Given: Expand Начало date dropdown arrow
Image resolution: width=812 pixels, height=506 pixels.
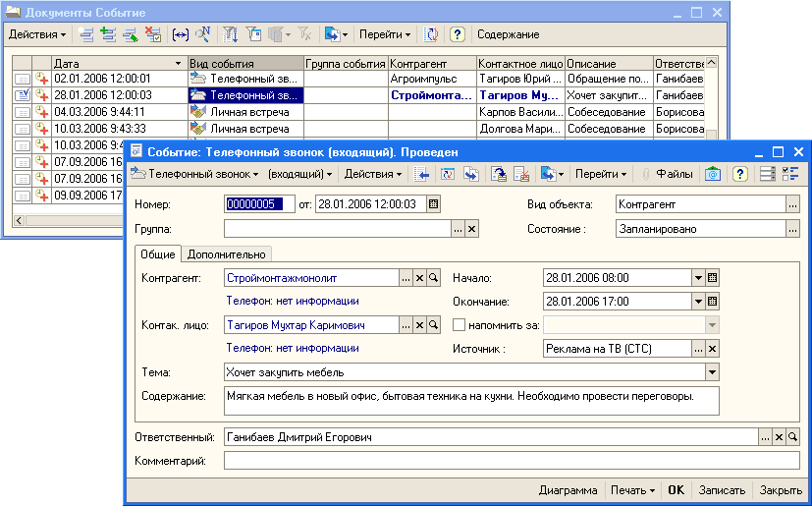Looking at the screenshot, I should click(x=698, y=278).
